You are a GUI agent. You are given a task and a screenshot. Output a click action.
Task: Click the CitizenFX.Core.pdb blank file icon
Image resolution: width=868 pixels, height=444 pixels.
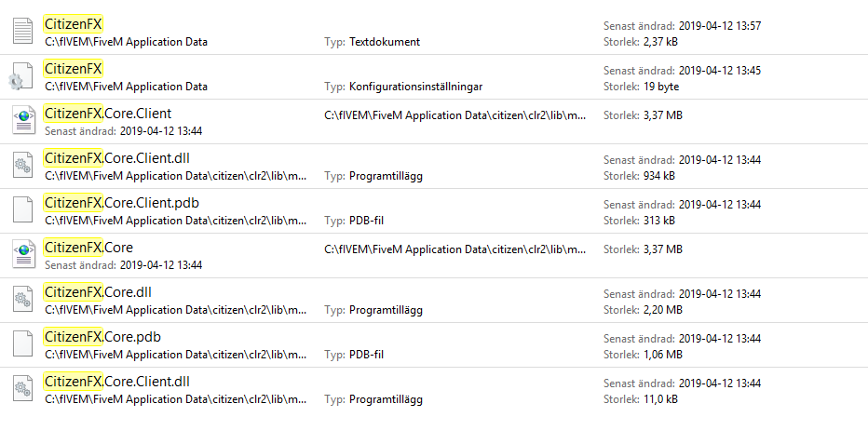22,344
